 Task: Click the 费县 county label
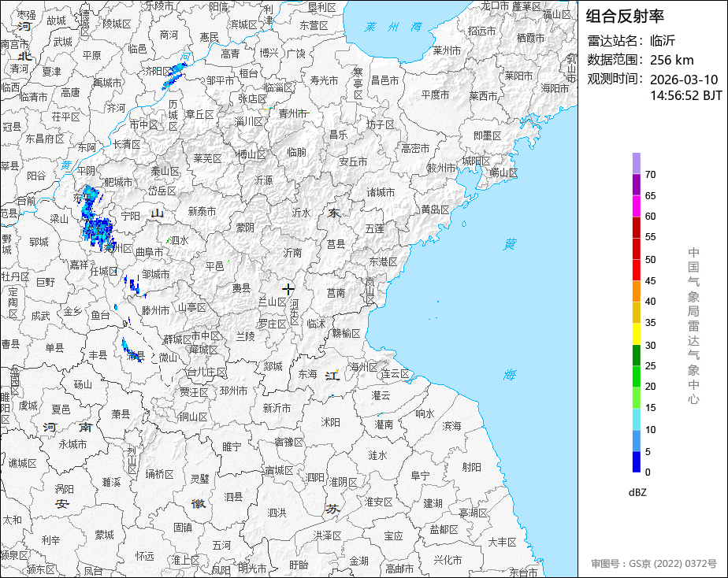pyautogui.click(x=241, y=288)
